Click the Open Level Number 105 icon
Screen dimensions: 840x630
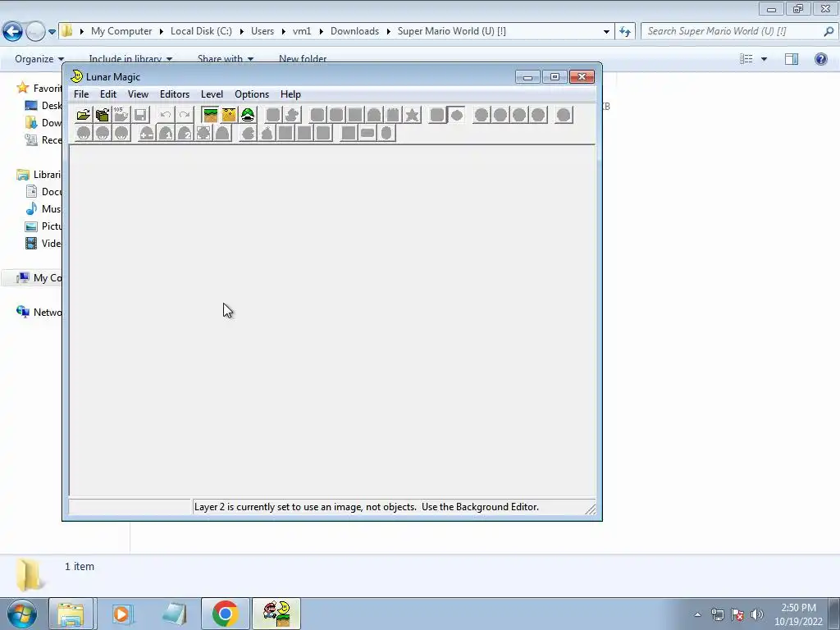(x=121, y=115)
